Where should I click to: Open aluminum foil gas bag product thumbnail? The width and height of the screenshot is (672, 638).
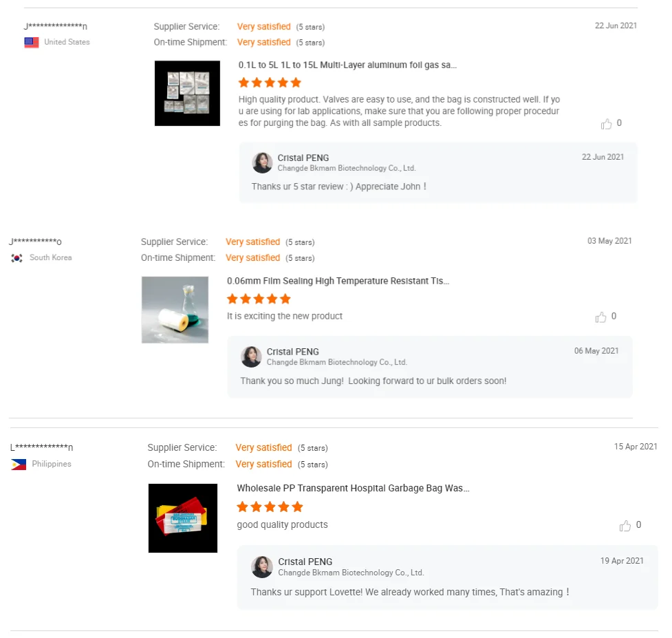coord(187,94)
